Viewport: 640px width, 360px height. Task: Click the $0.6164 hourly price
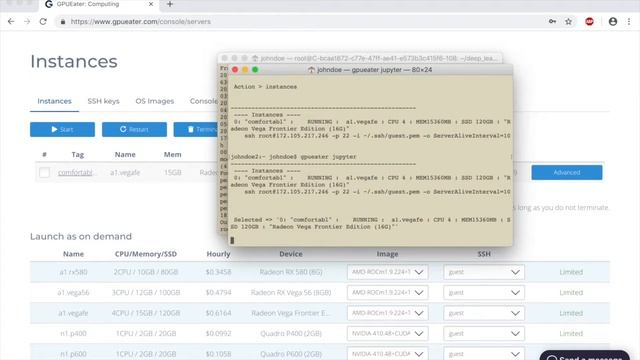click(x=218, y=313)
